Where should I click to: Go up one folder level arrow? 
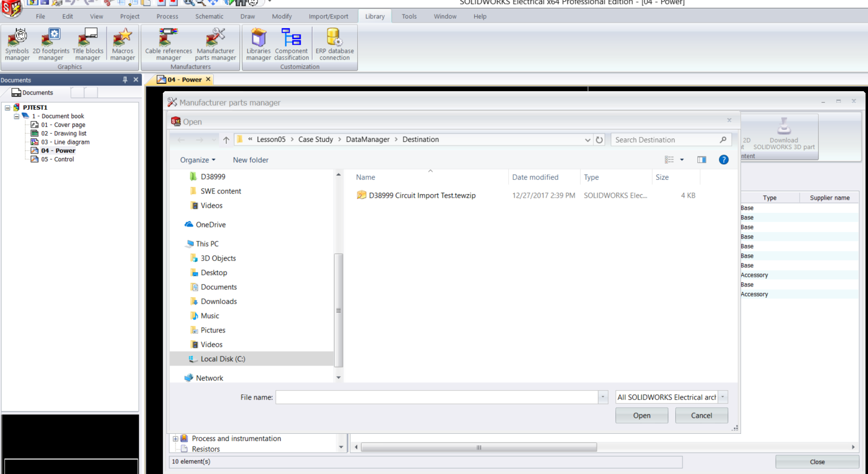226,140
